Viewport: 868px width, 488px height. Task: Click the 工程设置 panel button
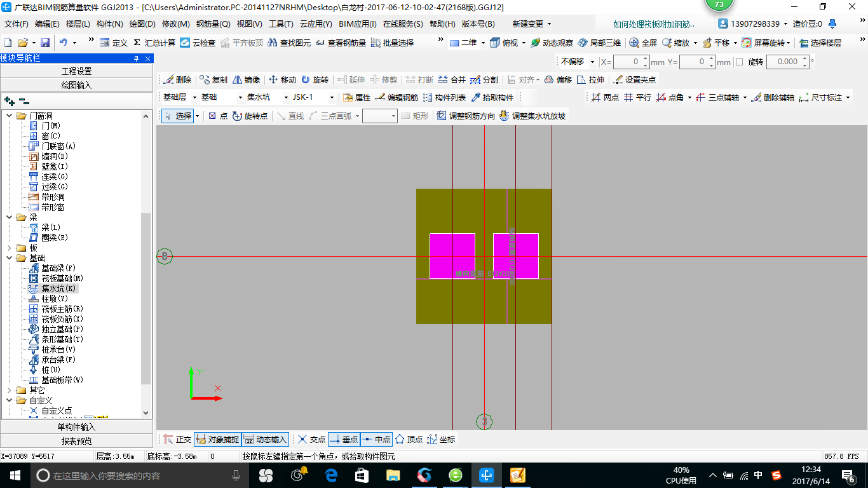[x=76, y=71]
